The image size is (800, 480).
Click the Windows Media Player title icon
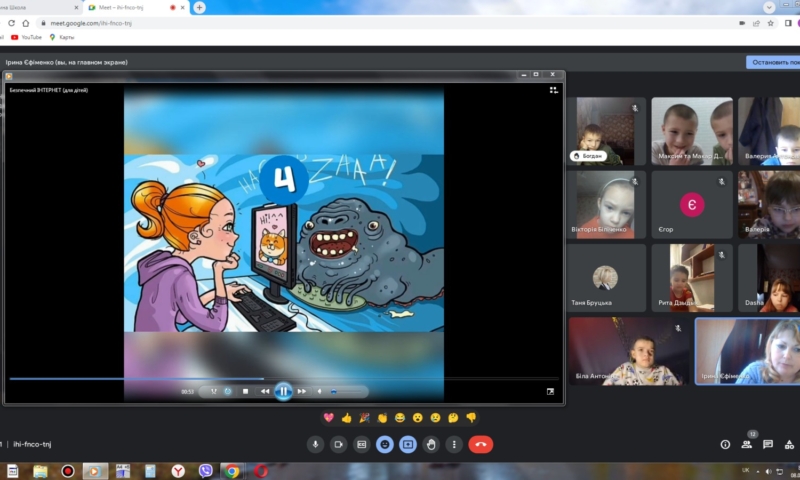click(x=9, y=76)
